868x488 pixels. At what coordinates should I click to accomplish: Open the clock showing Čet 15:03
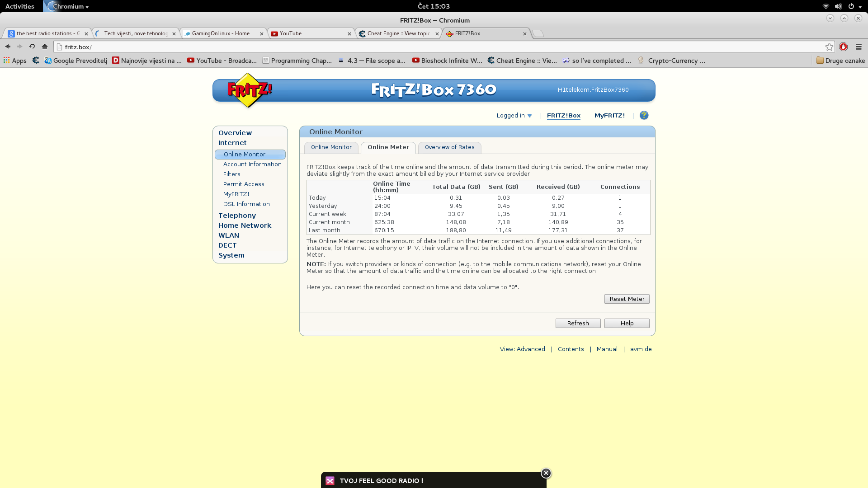coord(434,6)
